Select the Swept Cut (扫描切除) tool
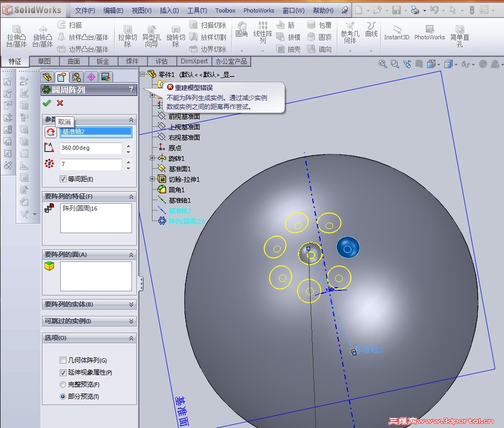This screenshot has width=504, height=428. [207, 25]
